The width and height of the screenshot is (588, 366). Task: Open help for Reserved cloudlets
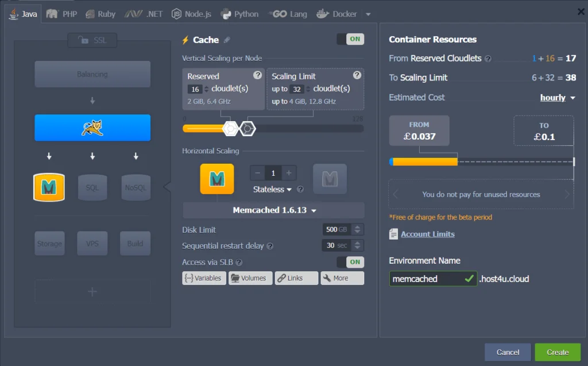(257, 75)
